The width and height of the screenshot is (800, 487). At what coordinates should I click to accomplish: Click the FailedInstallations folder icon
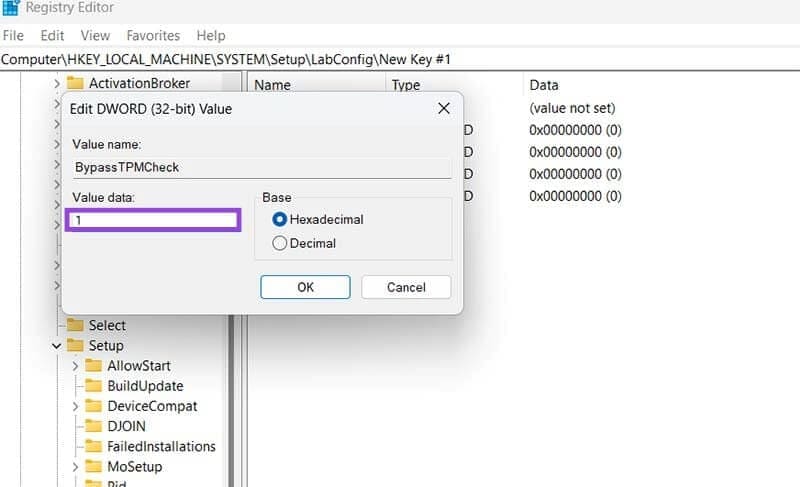tap(93, 446)
